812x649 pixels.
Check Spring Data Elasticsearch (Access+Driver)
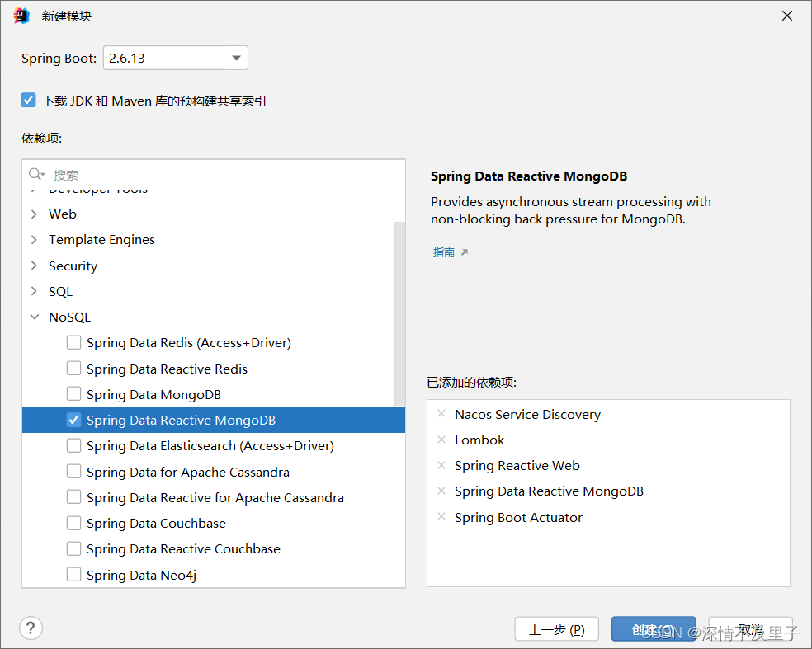point(73,445)
